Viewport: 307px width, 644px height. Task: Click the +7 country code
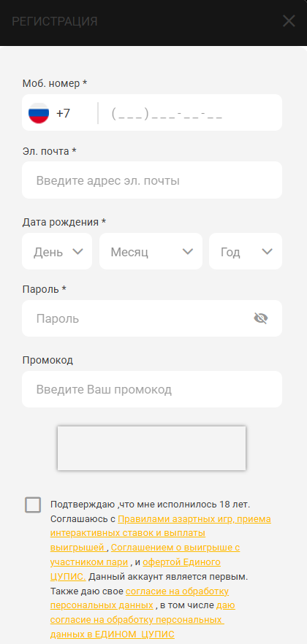[x=64, y=113]
